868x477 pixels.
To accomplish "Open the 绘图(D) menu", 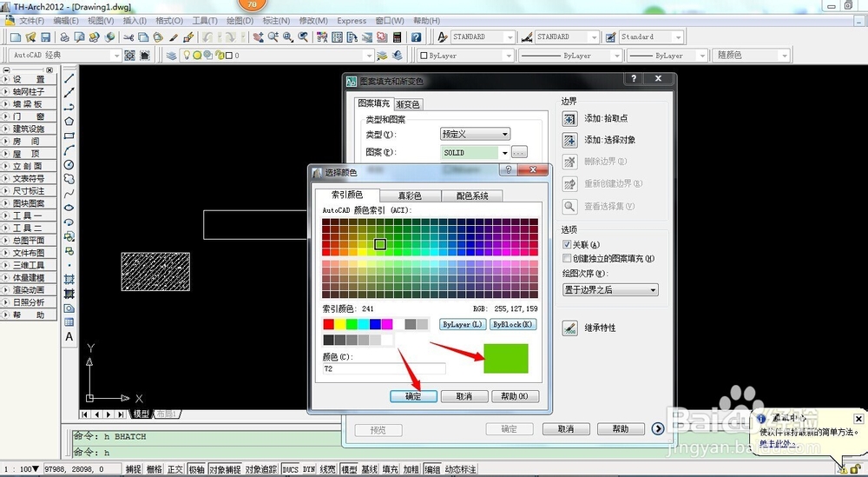I will click(240, 21).
